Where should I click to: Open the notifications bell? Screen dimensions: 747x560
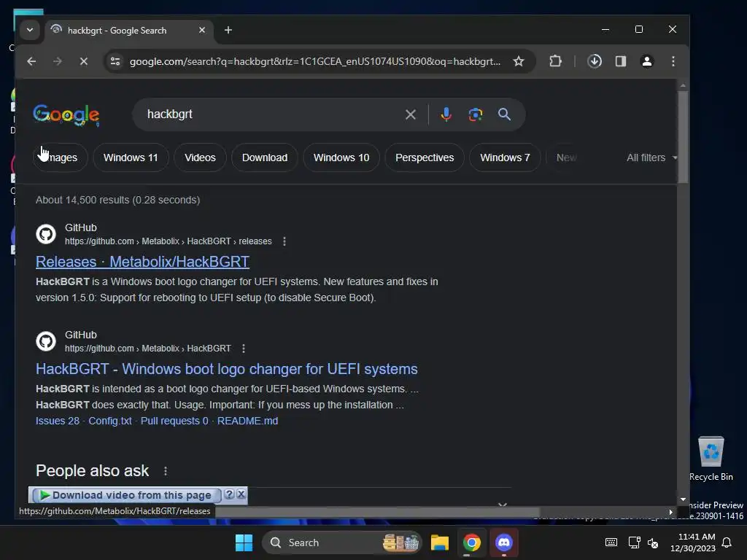click(x=727, y=542)
